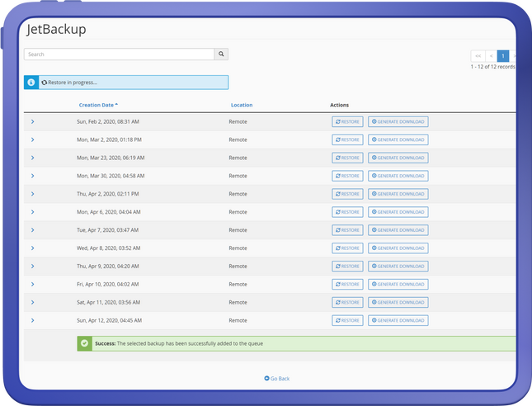Sort by Location column header
The width and height of the screenshot is (532, 406).
pos(242,105)
